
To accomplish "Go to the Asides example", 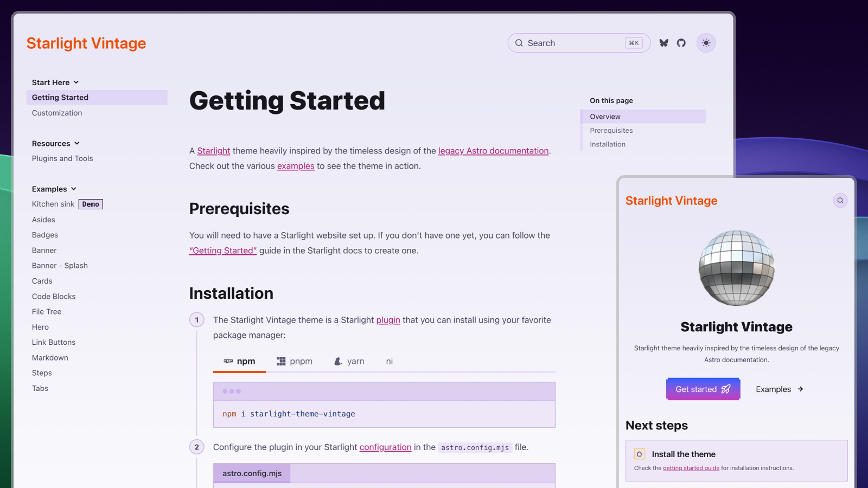I will (x=43, y=220).
